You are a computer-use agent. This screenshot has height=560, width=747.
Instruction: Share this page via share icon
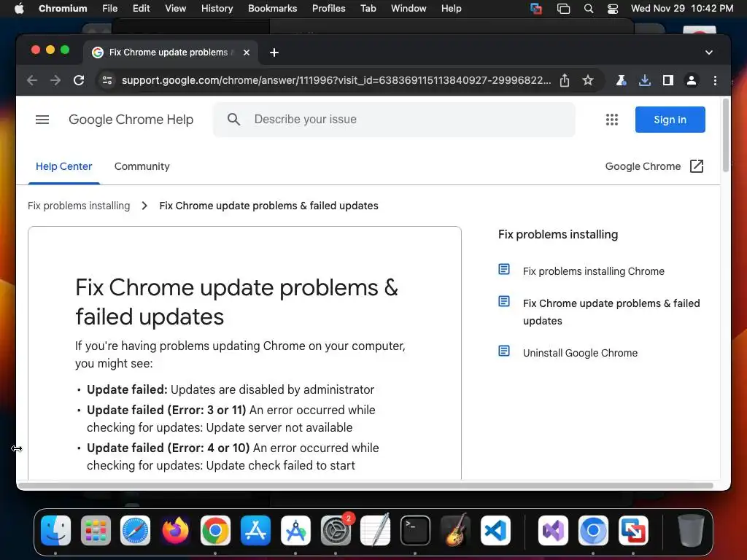[565, 80]
